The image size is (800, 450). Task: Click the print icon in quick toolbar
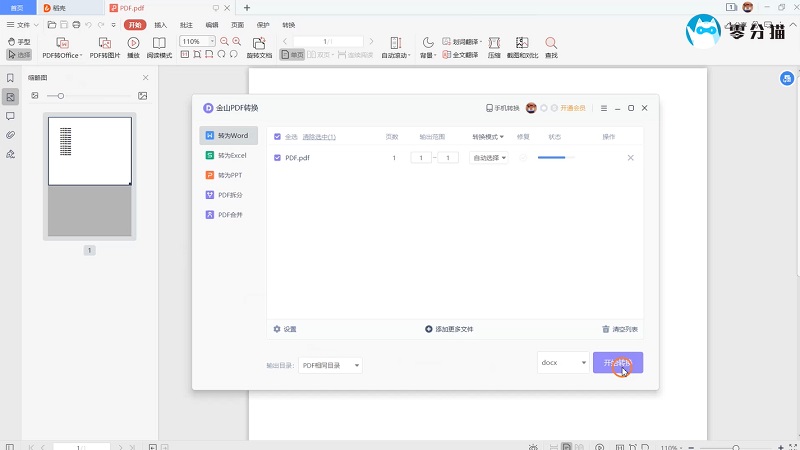pos(76,24)
